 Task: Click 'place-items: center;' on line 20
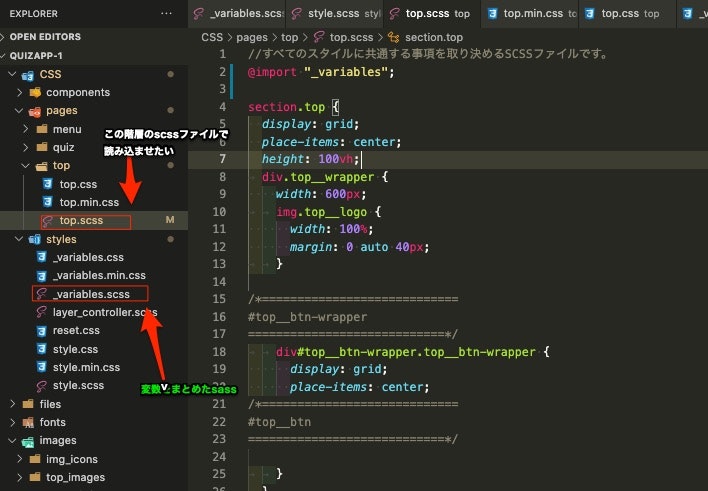tap(359, 387)
